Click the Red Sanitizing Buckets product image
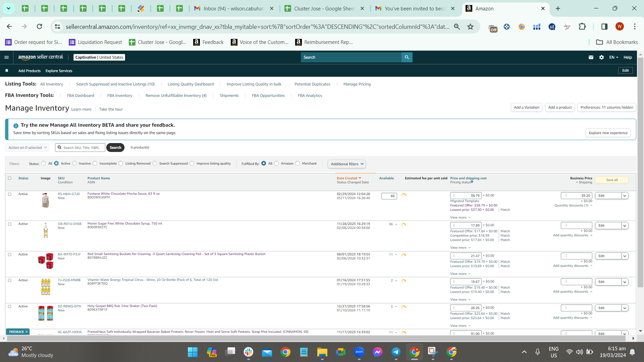Image resolution: width=644 pixels, height=362 pixels. click(46, 261)
